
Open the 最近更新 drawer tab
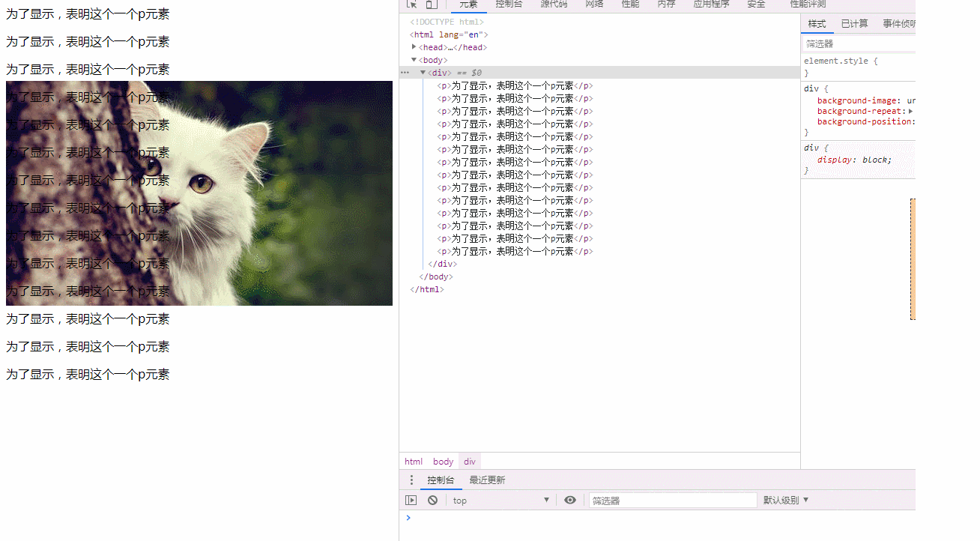pos(487,480)
